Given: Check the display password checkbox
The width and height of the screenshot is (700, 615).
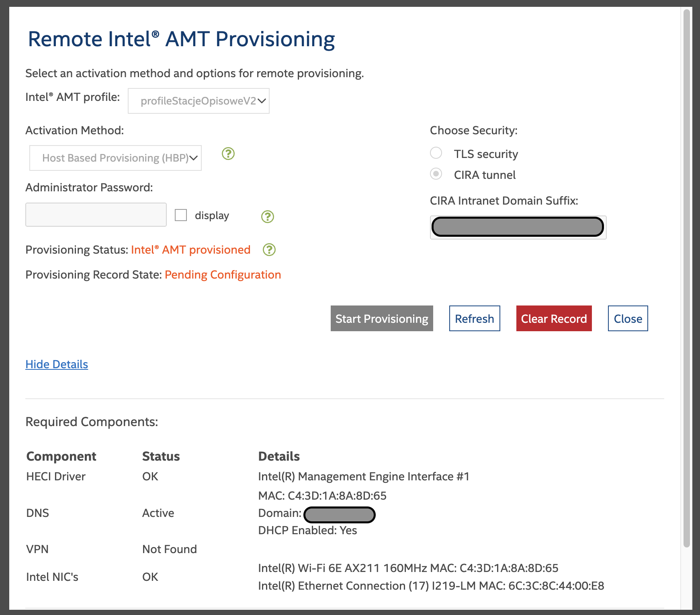Looking at the screenshot, I should tap(181, 215).
